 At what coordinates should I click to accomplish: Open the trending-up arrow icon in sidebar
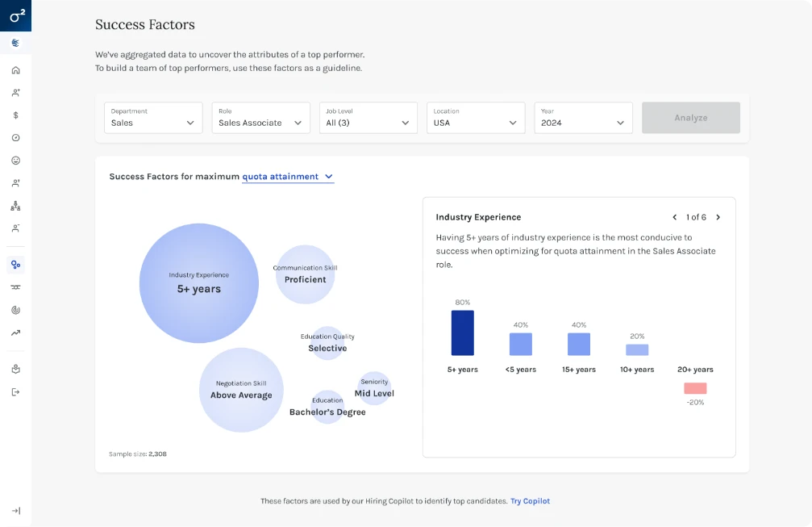[x=15, y=333]
